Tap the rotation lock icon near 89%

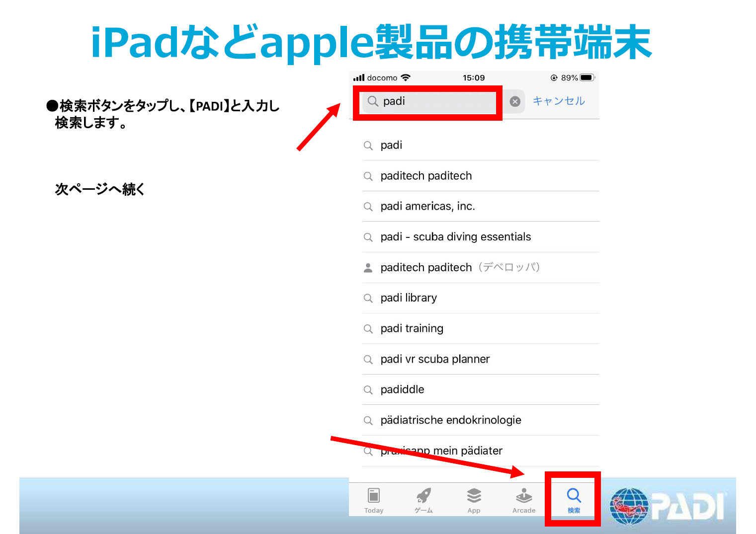click(x=554, y=77)
